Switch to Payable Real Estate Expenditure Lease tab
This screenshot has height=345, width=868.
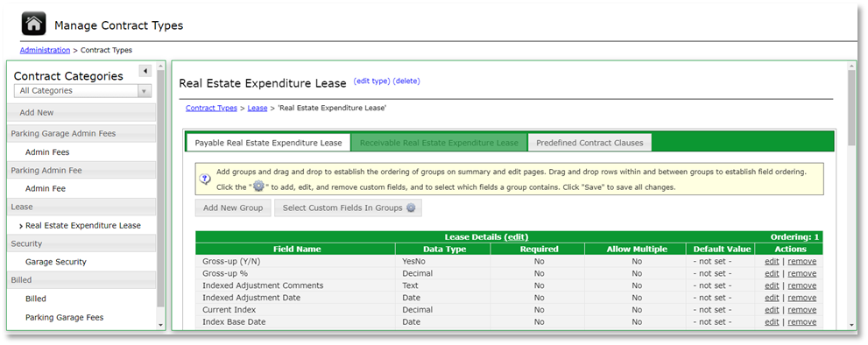(269, 143)
